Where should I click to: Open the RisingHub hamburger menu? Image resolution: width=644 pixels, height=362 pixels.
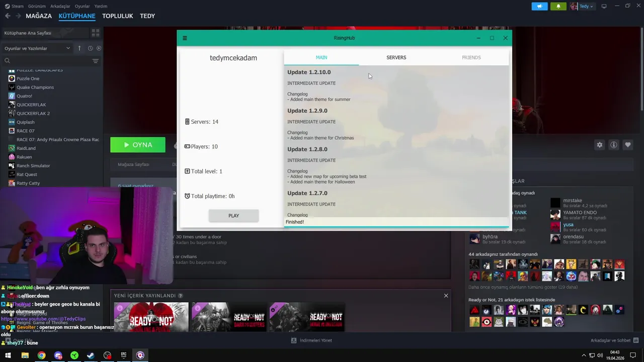[x=185, y=38]
